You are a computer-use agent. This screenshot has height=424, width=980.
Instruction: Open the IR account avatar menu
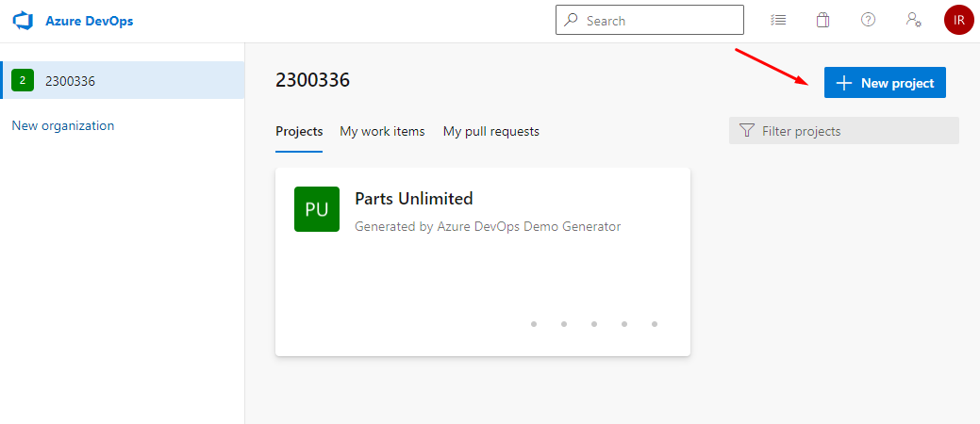click(x=958, y=20)
